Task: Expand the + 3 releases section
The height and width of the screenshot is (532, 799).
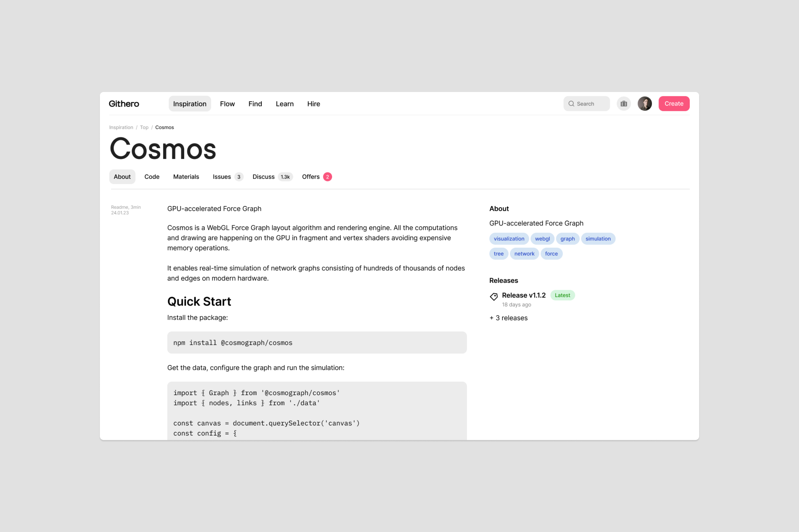Action: pos(508,318)
